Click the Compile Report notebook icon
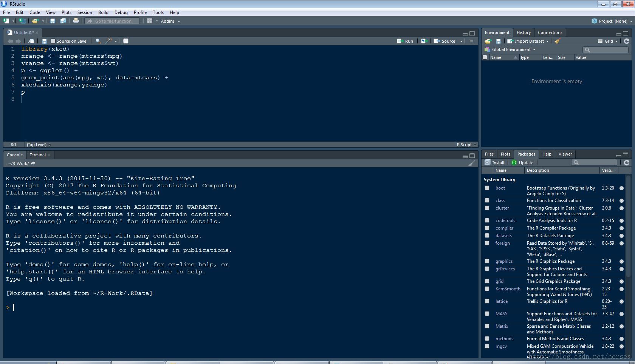635x364 pixels. tap(126, 41)
